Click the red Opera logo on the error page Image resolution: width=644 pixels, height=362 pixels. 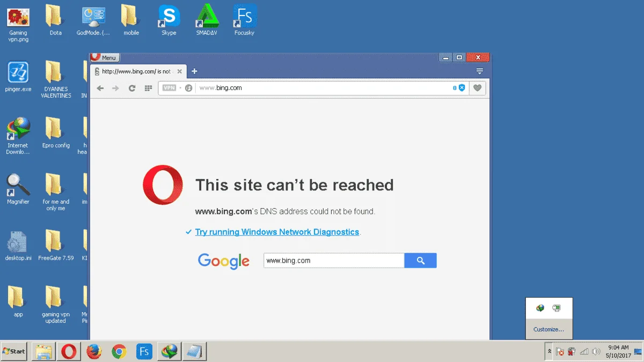[163, 185]
